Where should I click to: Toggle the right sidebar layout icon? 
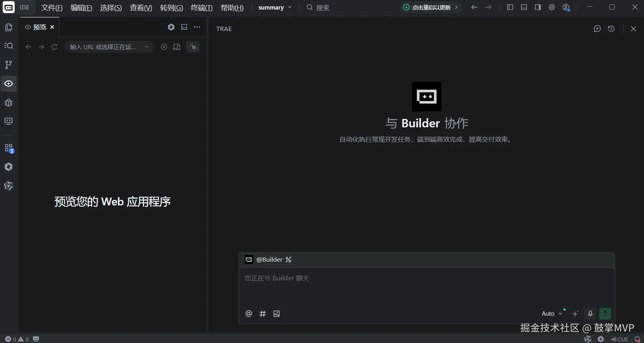[x=538, y=7]
